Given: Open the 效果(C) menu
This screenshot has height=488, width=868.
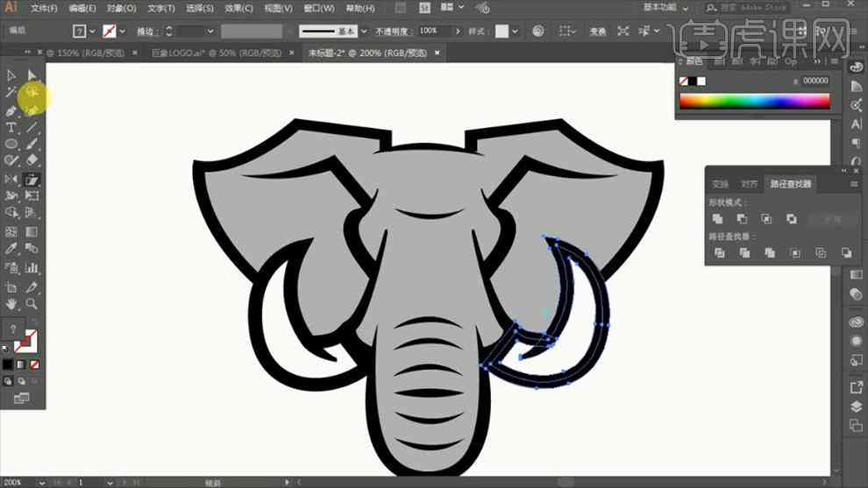Looking at the screenshot, I should click(238, 8).
